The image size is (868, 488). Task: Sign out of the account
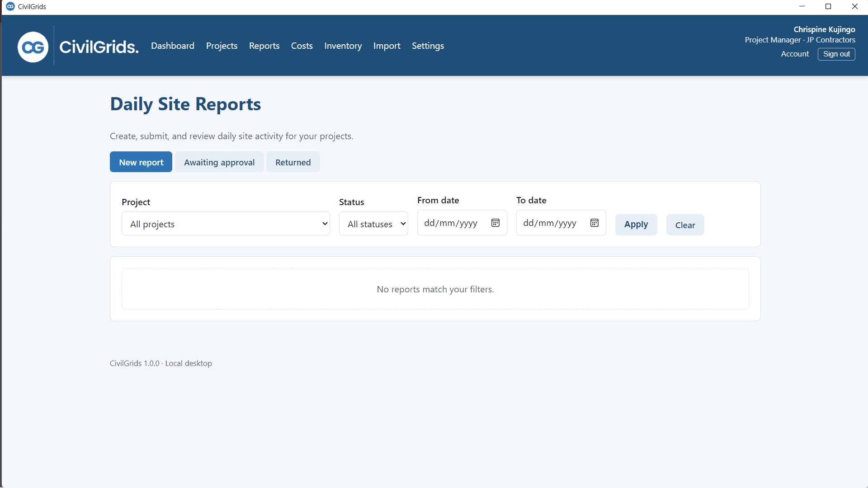click(836, 54)
